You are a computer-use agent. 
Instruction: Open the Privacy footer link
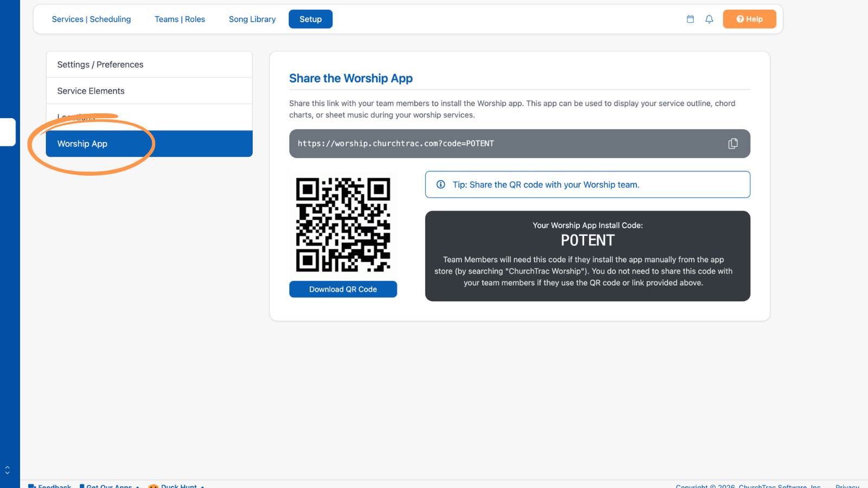[x=847, y=485]
